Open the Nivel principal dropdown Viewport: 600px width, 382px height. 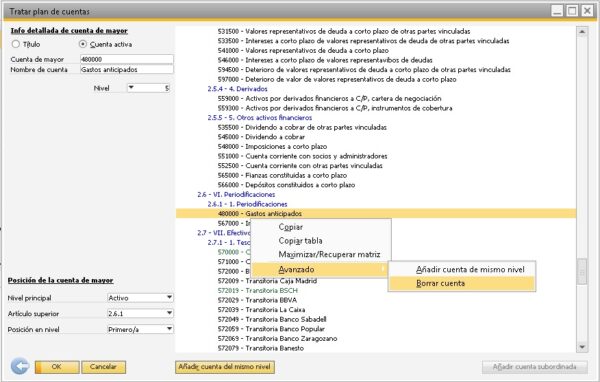(x=169, y=297)
